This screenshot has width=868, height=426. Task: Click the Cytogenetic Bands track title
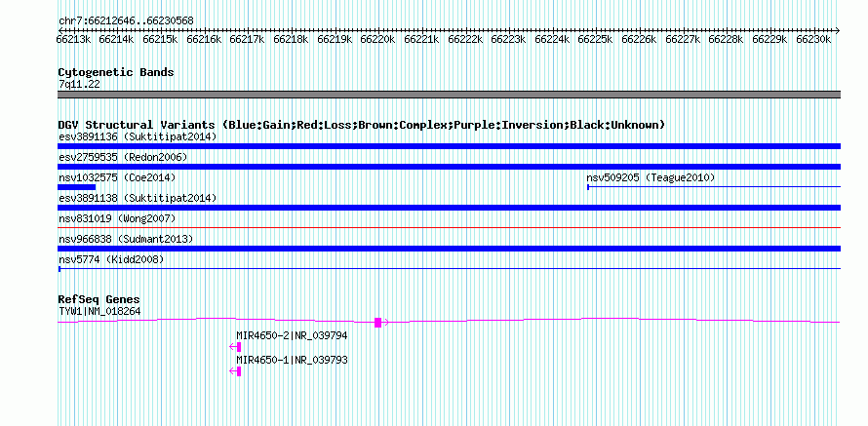tap(116, 72)
